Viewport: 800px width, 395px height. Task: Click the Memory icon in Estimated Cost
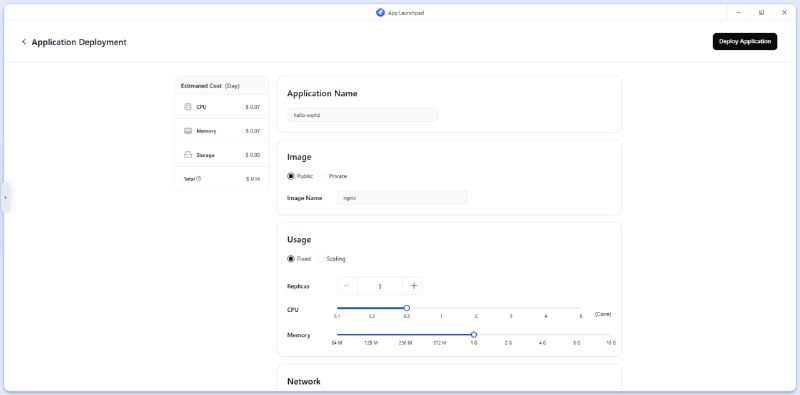click(187, 131)
